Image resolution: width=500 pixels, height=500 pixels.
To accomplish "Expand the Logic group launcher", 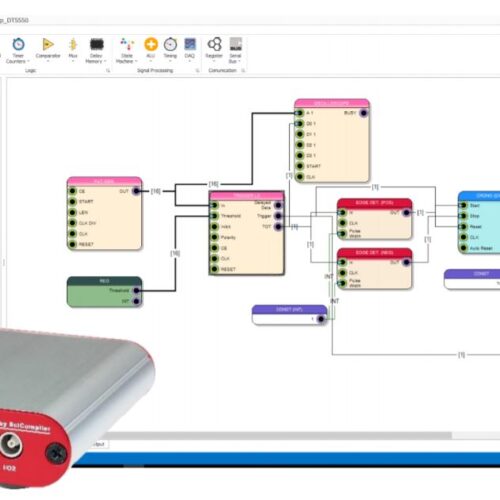I will (108, 71).
